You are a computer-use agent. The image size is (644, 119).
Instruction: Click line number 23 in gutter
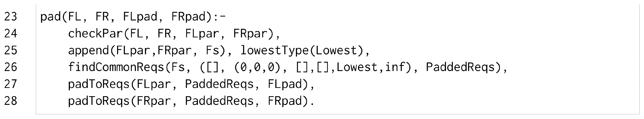point(10,17)
